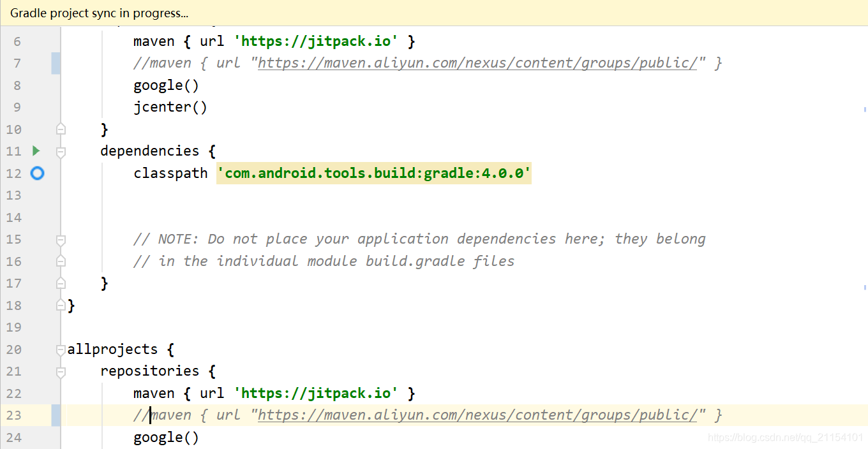Click the green run arrow beside dependencies block

36,151
